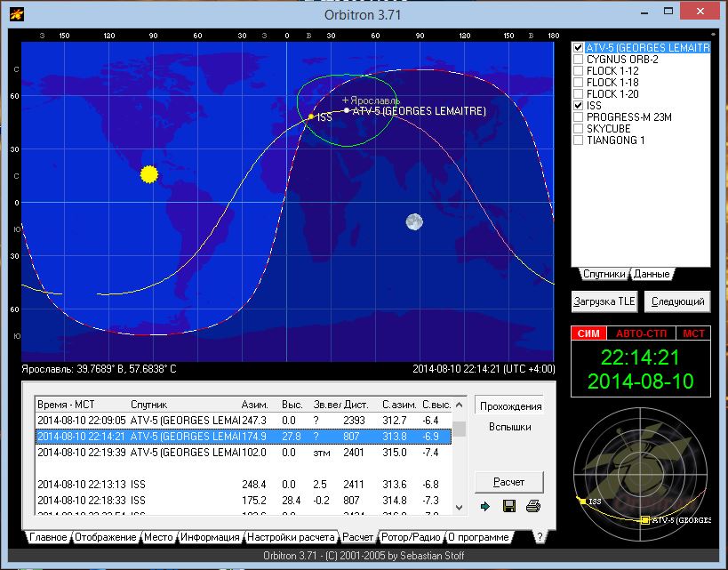
Task: Click the Следующий button
Action: pos(678,301)
